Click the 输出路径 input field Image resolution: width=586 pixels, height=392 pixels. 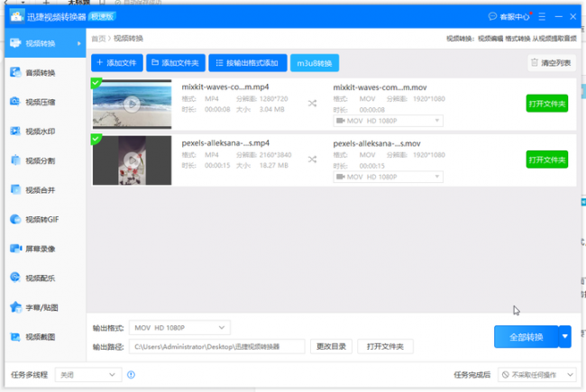tap(216, 346)
